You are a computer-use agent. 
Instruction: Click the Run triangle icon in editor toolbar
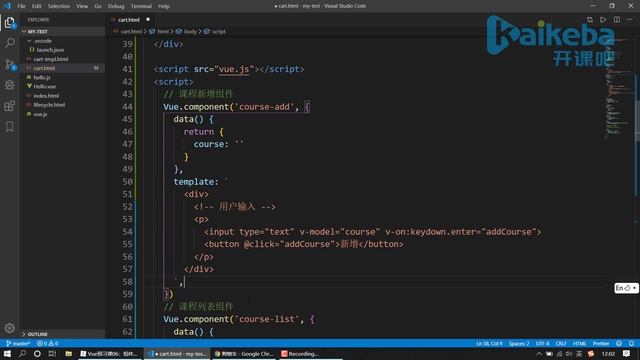[x=603, y=20]
